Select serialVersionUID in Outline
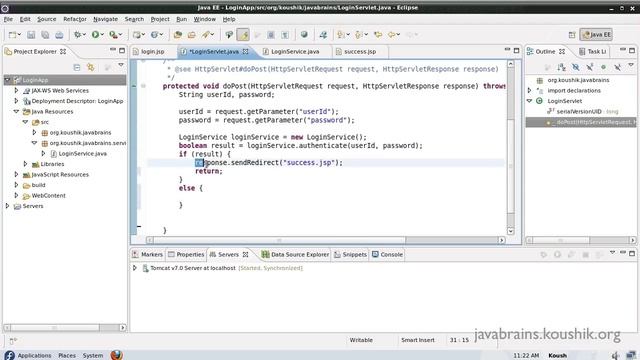The width and height of the screenshot is (640, 360). point(579,111)
